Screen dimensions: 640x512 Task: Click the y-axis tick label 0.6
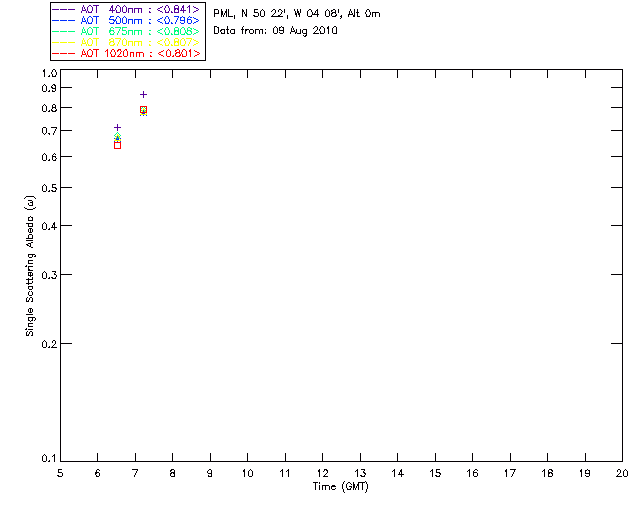(x=49, y=157)
